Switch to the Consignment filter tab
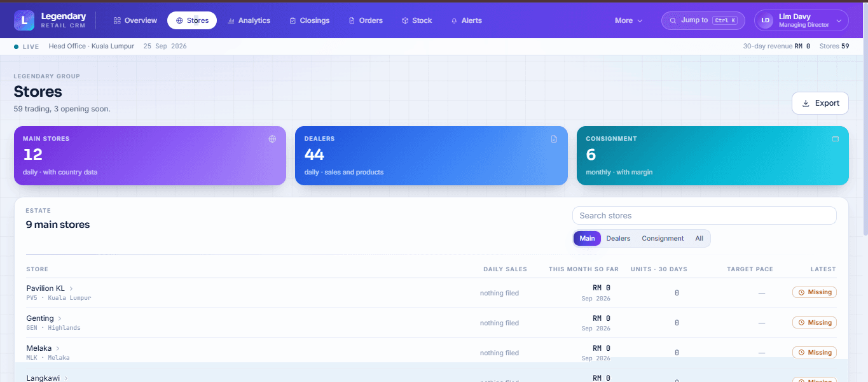Screen dimensions: 868x382 [663, 238]
